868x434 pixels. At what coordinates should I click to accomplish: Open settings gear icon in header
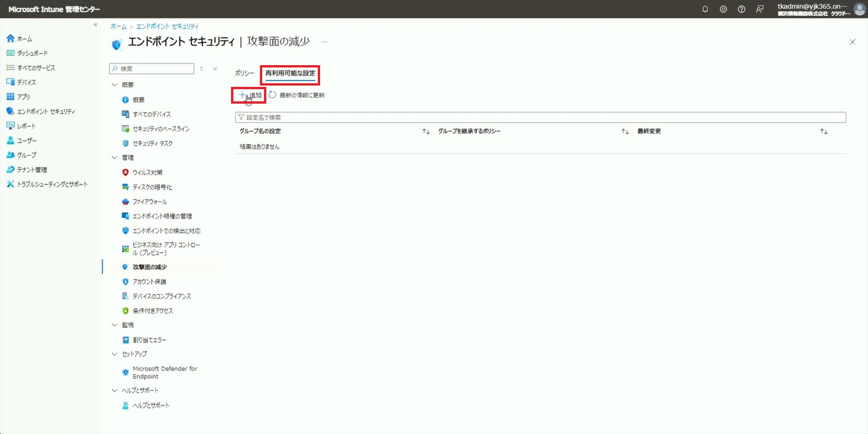723,9
